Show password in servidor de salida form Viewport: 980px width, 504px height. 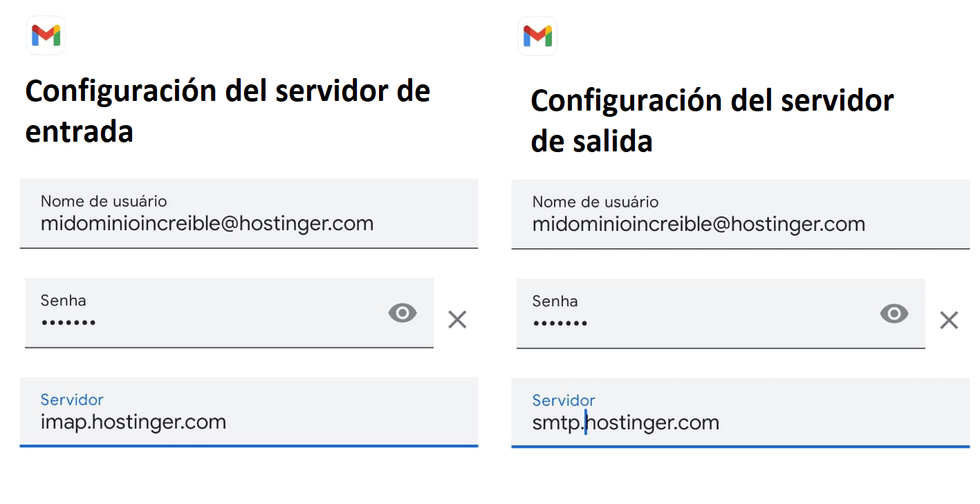pos(894,314)
